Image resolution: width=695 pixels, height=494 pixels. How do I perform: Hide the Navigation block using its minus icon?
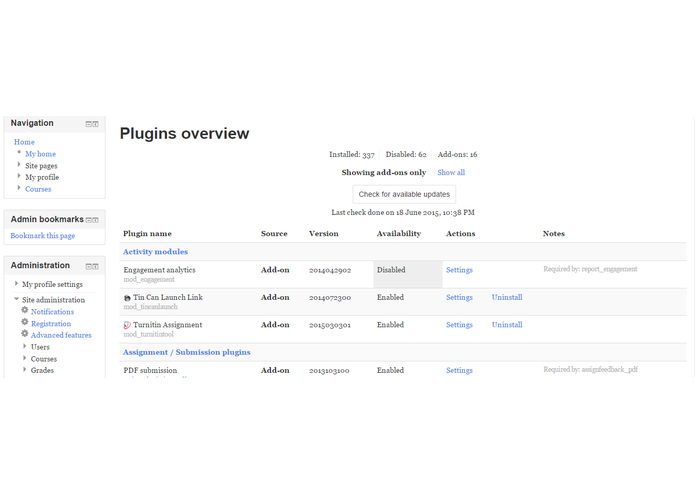point(88,124)
